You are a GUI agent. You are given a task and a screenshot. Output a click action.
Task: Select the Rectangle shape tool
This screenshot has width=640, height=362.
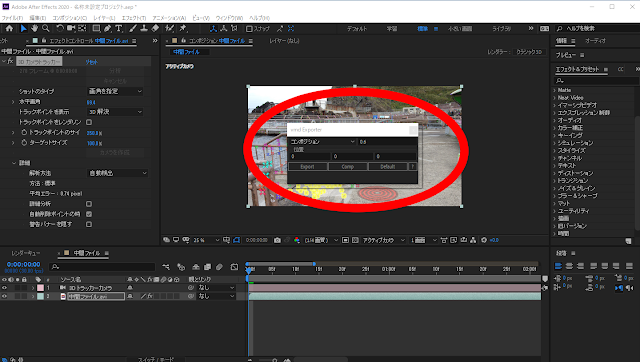pyautogui.click(x=96, y=29)
